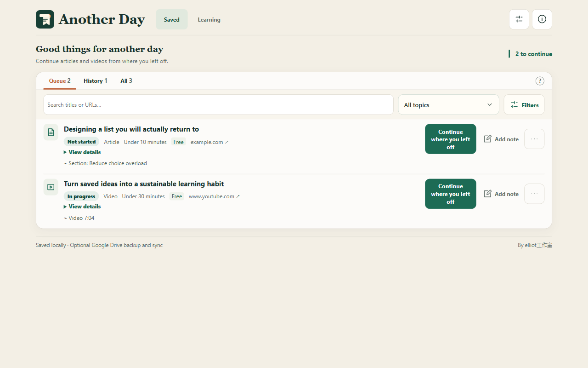The height and width of the screenshot is (368, 588).
Task: Click the question mark help icon
Action: click(x=540, y=81)
